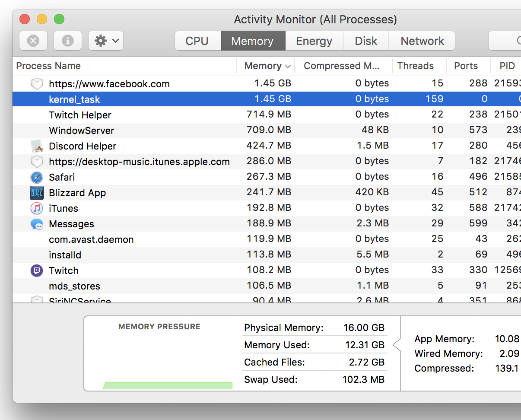Sort by the Threads column header

(x=419, y=66)
